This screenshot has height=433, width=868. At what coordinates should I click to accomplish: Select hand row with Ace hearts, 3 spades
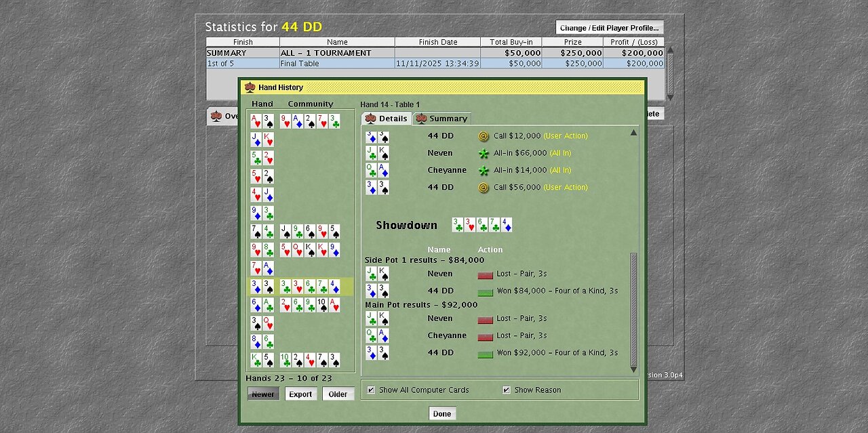[x=300, y=121]
